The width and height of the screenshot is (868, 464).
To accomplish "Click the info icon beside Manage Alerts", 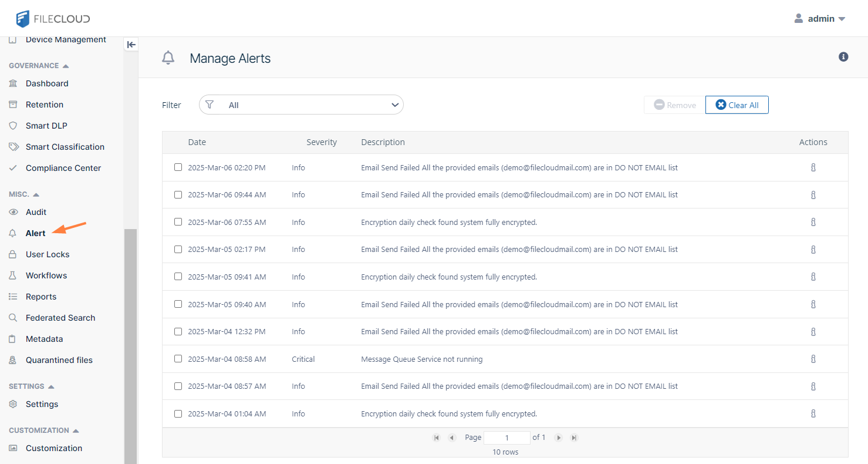I will (x=843, y=57).
